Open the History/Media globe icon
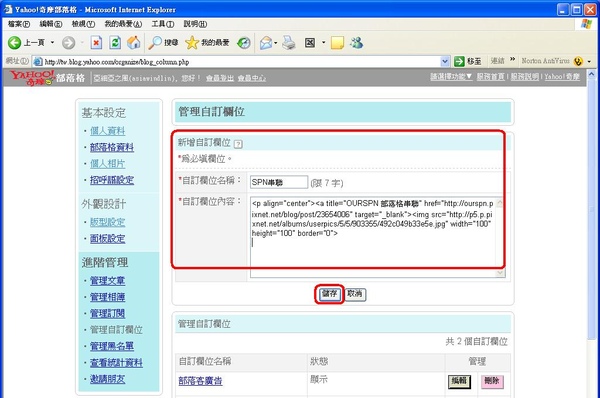600x398 pixels. [x=243, y=42]
